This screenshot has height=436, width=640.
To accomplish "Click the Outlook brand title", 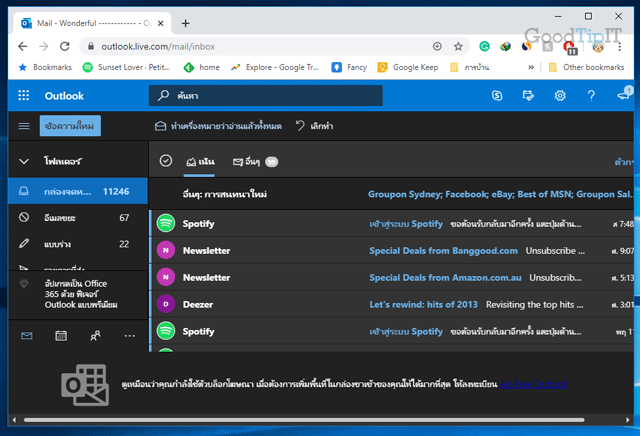I will click(x=64, y=96).
